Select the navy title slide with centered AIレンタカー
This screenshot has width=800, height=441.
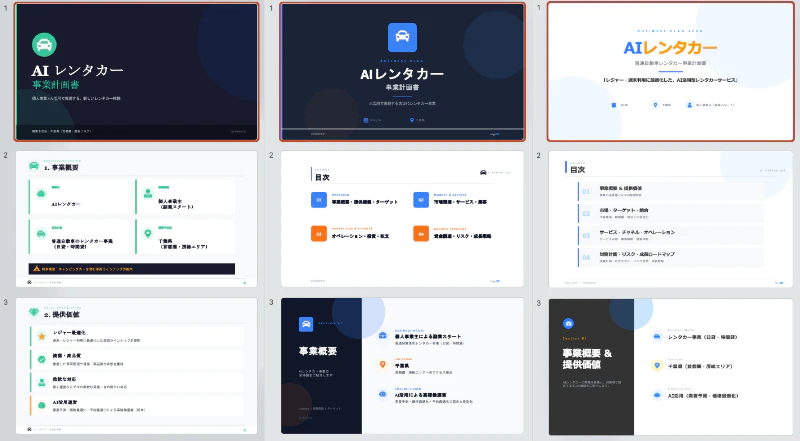pos(403,71)
